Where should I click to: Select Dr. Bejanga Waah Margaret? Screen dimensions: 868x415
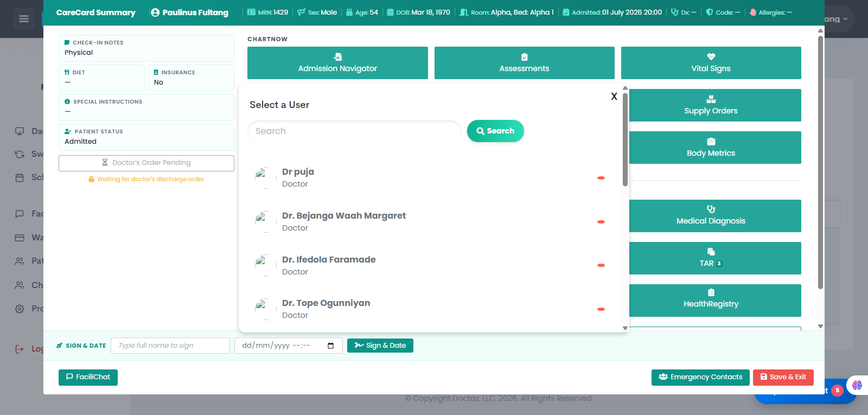coord(430,222)
